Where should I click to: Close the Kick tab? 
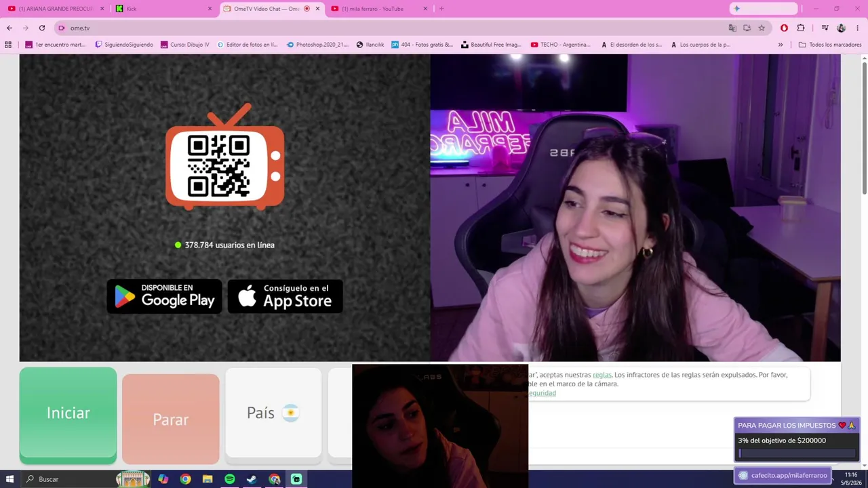coord(210,9)
